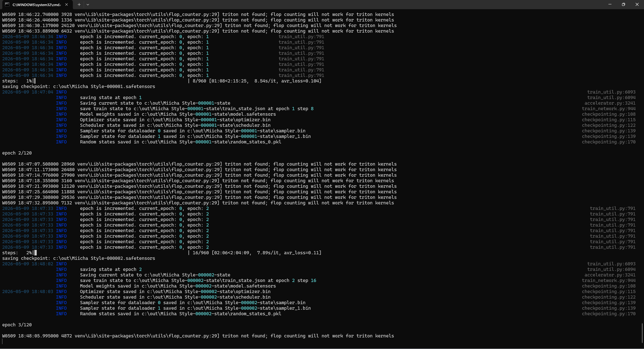Close the terminal window
The image size is (644, 349).
point(637,5)
